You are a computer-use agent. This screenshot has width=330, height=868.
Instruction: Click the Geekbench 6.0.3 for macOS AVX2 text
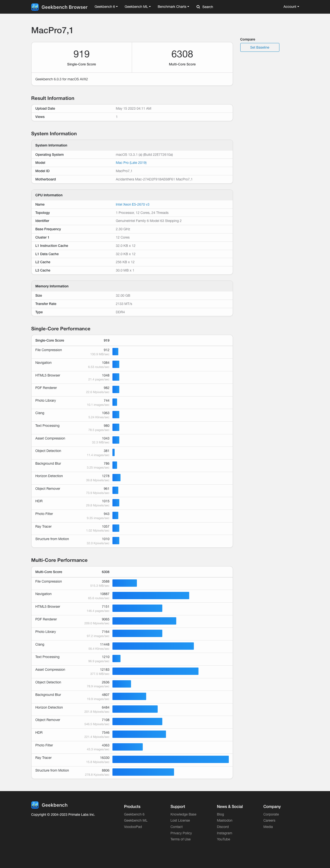61,79
